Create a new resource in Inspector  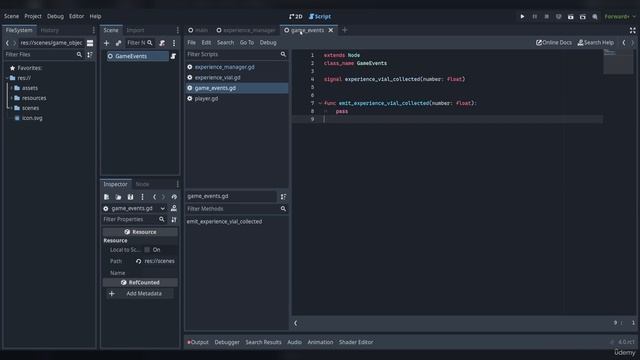pos(107,197)
